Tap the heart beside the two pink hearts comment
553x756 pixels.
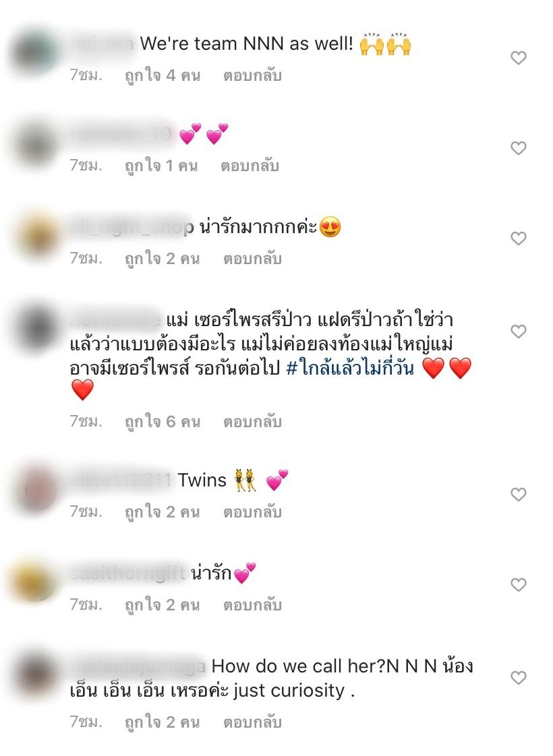click(x=518, y=148)
